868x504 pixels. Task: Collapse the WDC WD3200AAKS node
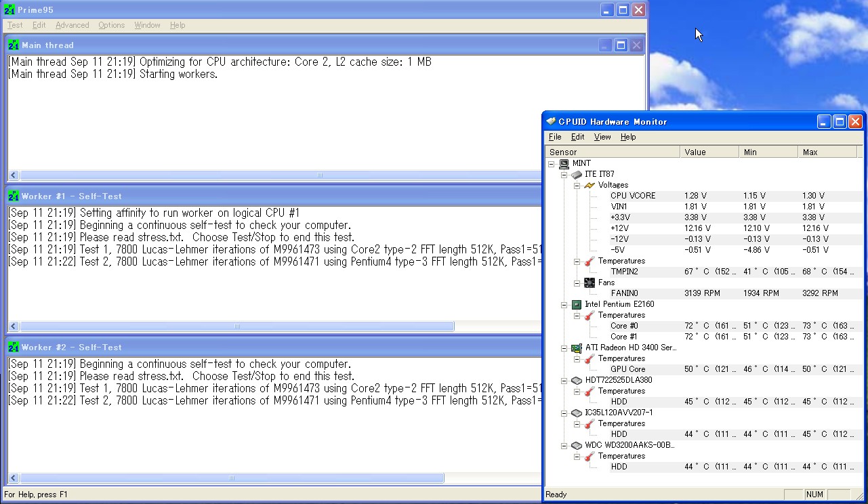click(564, 445)
